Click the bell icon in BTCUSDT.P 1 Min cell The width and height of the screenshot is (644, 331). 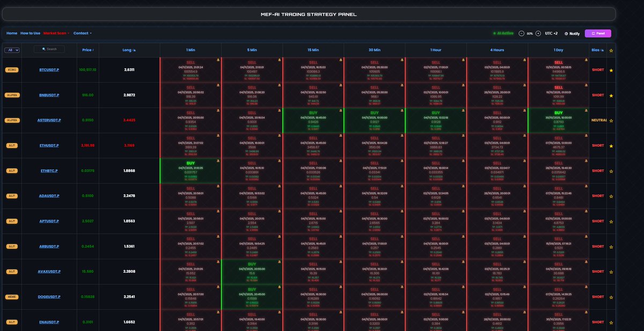pos(218,60)
